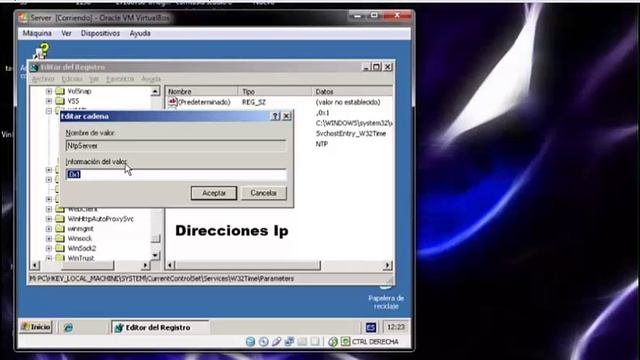Click the Cancelar button
Viewport: 640px width, 360px height.
click(264, 193)
